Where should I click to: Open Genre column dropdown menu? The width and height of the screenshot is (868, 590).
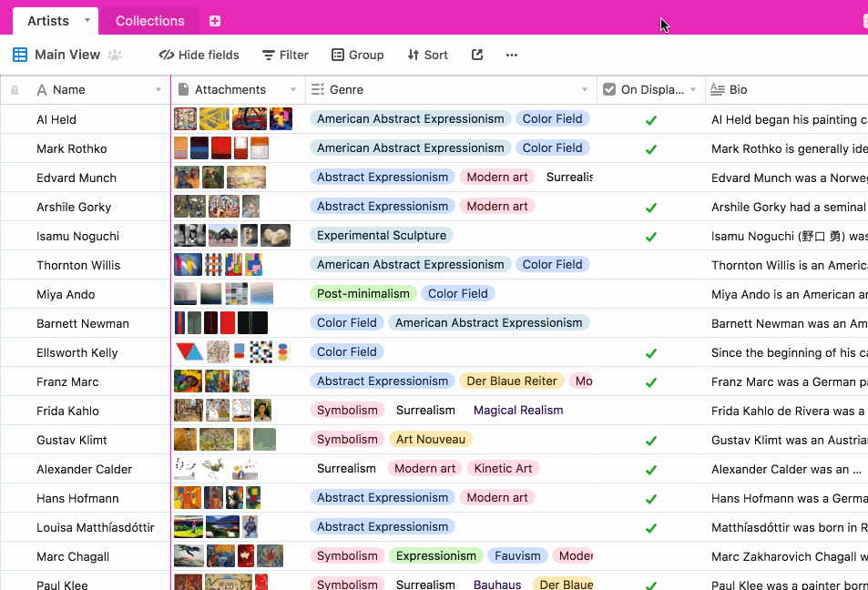click(585, 89)
